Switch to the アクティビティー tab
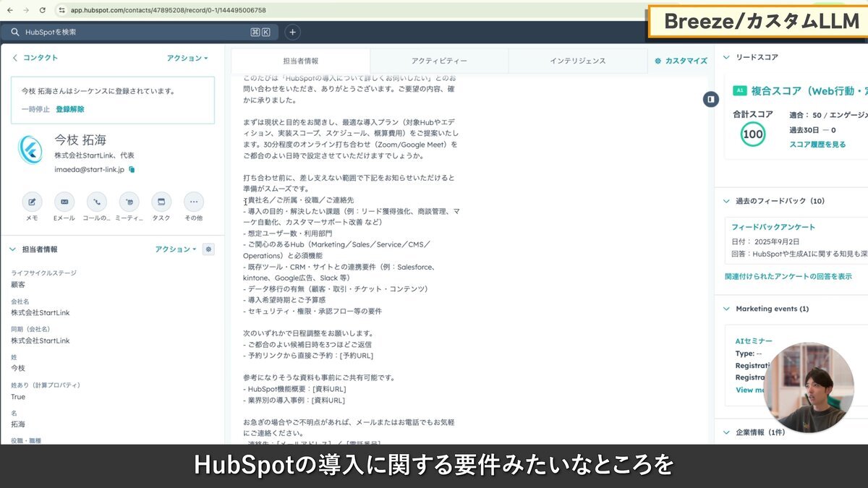 coord(441,61)
